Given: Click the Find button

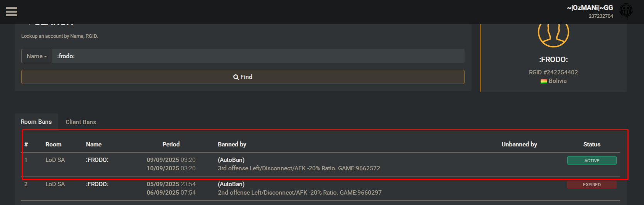Looking at the screenshot, I should [x=243, y=77].
